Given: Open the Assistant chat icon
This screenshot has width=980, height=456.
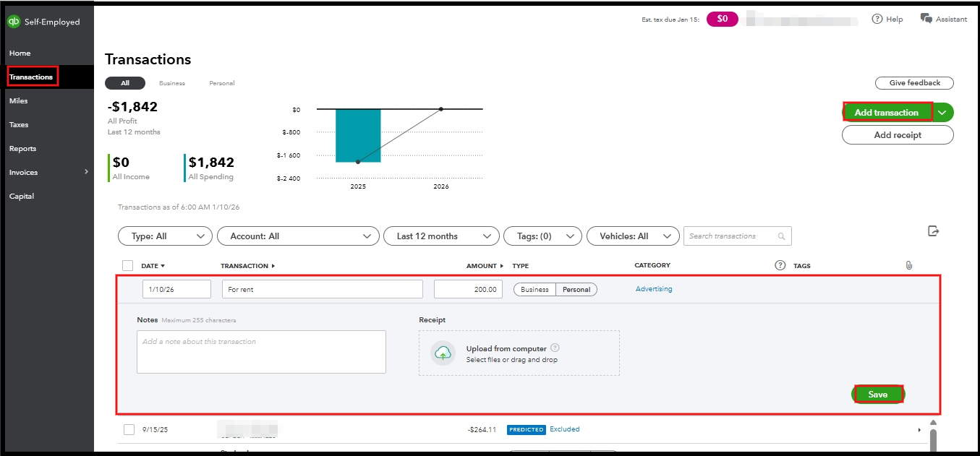Looking at the screenshot, I should coord(926,19).
